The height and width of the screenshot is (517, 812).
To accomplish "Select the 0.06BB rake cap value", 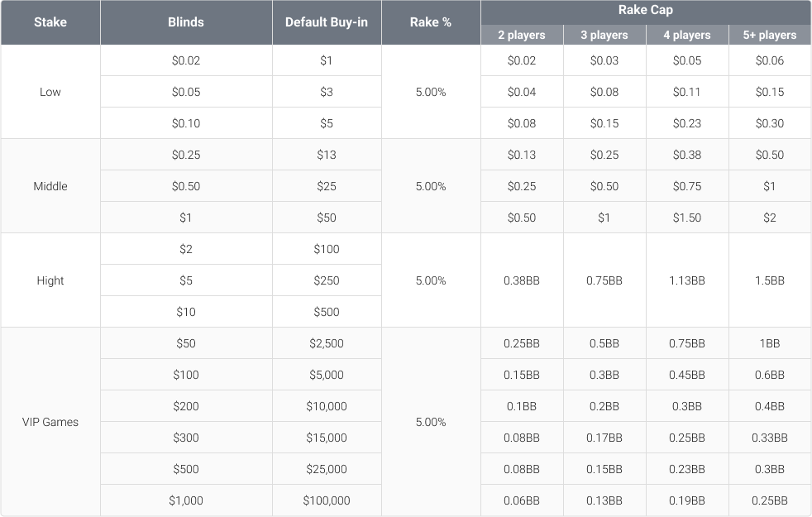I will [x=522, y=500].
